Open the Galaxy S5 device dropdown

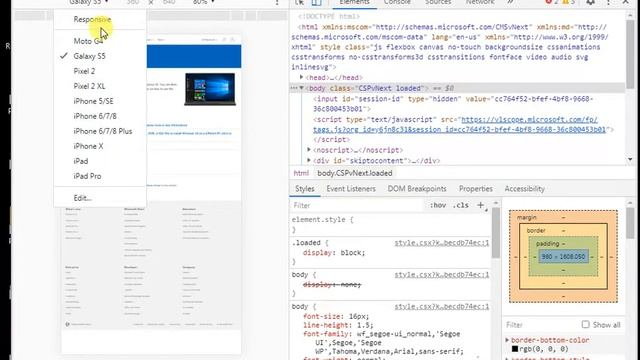pyautogui.click(x=89, y=2)
